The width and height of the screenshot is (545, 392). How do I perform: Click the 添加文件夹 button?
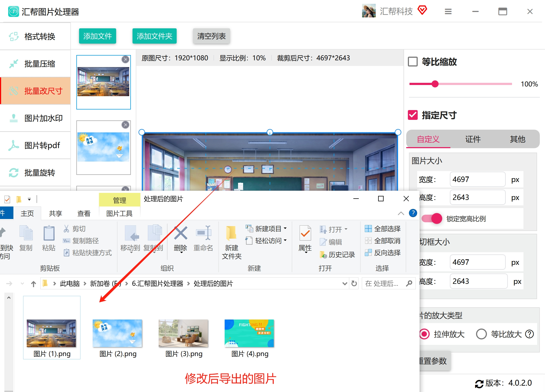pos(154,36)
